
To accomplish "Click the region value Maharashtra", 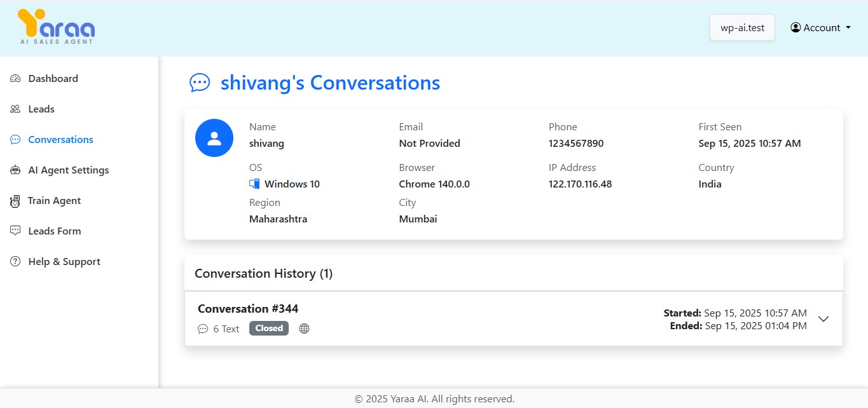I will [x=278, y=219].
